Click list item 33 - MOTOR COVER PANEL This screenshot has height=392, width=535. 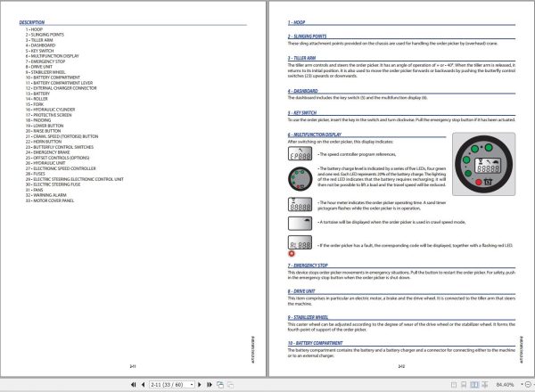50,200
